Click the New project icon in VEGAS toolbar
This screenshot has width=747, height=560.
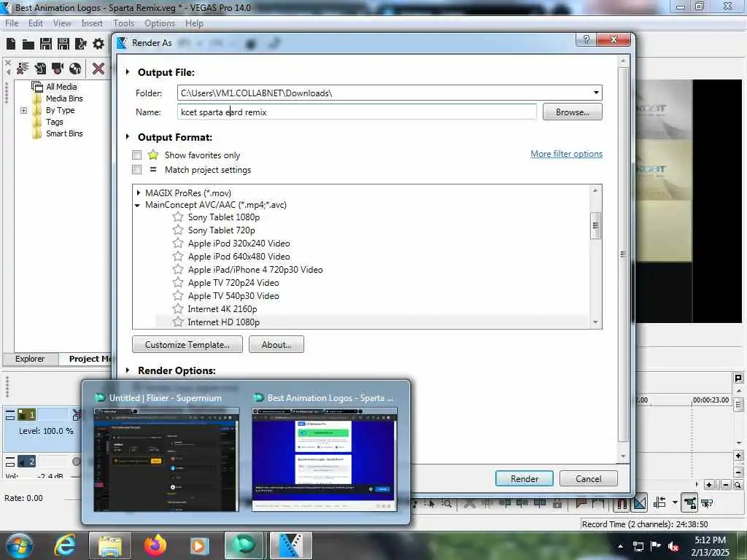(x=10, y=44)
